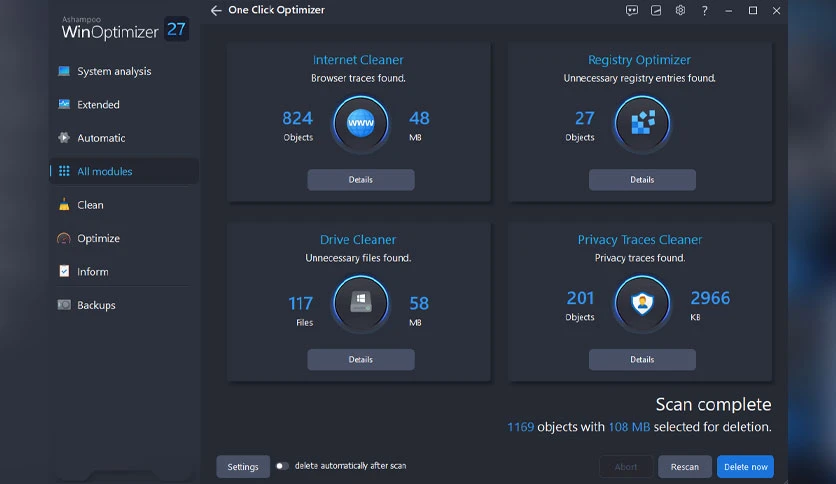Open the System analysis section
Viewport: 836px width, 484px height.
coord(124,71)
